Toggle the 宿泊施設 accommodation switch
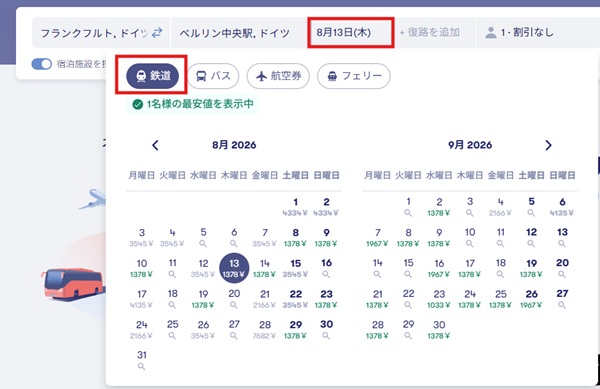This screenshot has height=389, width=600. 41,64
